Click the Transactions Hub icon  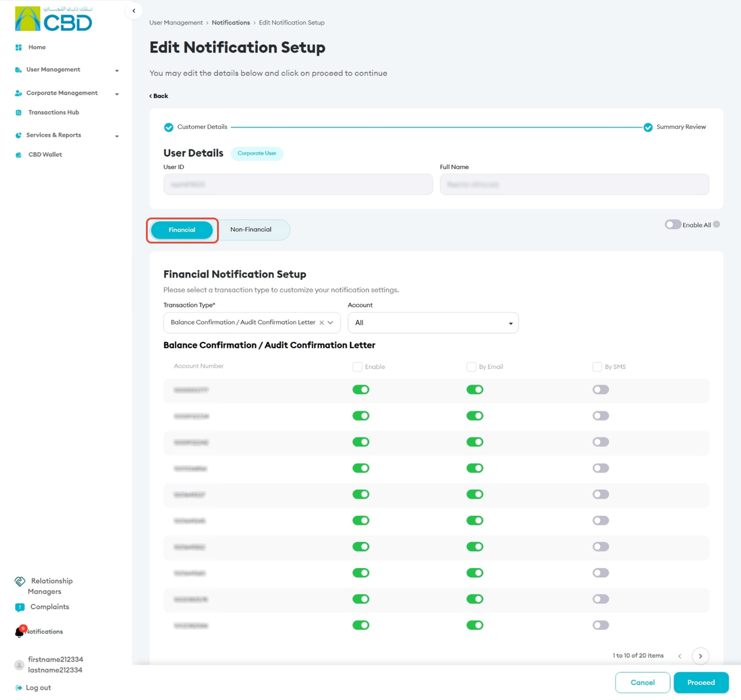pyautogui.click(x=19, y=113)
